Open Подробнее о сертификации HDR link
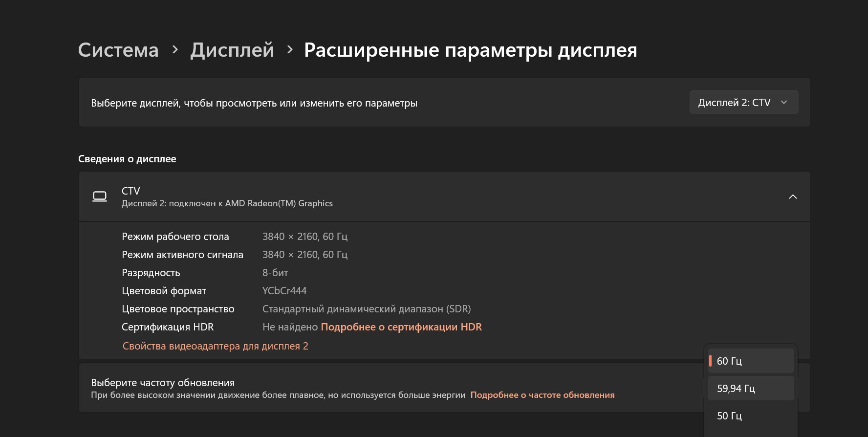Viewport: 868px width, 437px height. pyautogui.click(x=401, y=327)
